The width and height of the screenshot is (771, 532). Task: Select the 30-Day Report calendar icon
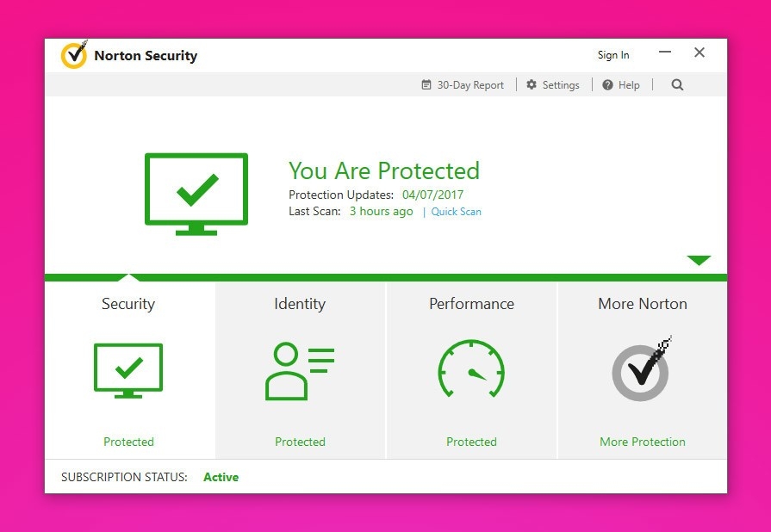425,84
